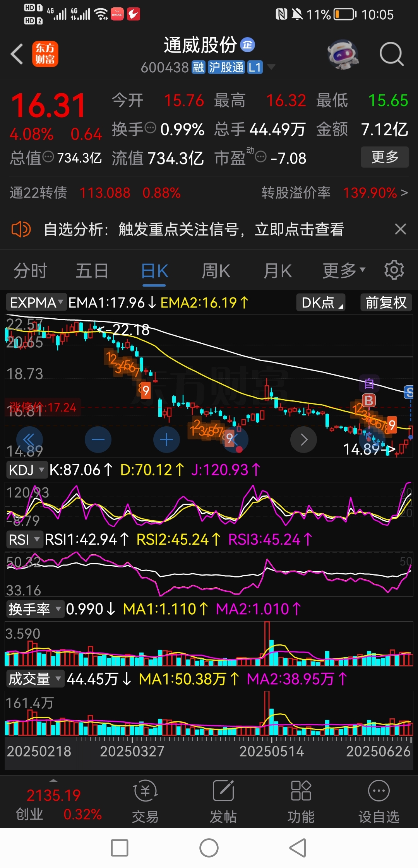Expand stock header dropdown arrow
The height and width of the screenshot is (868, 418).
[272, 67]
